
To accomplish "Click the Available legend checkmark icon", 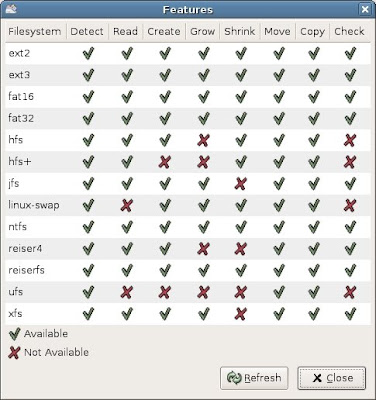I will point(15,334).
